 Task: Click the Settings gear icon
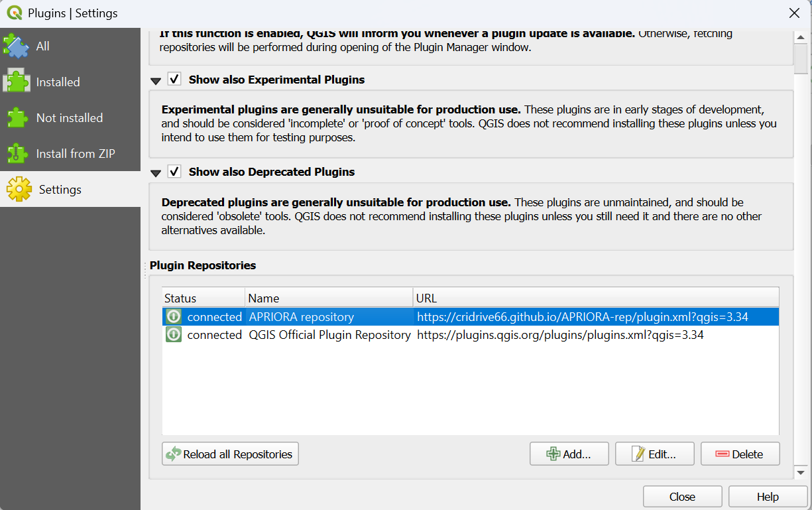pos(19,189)
